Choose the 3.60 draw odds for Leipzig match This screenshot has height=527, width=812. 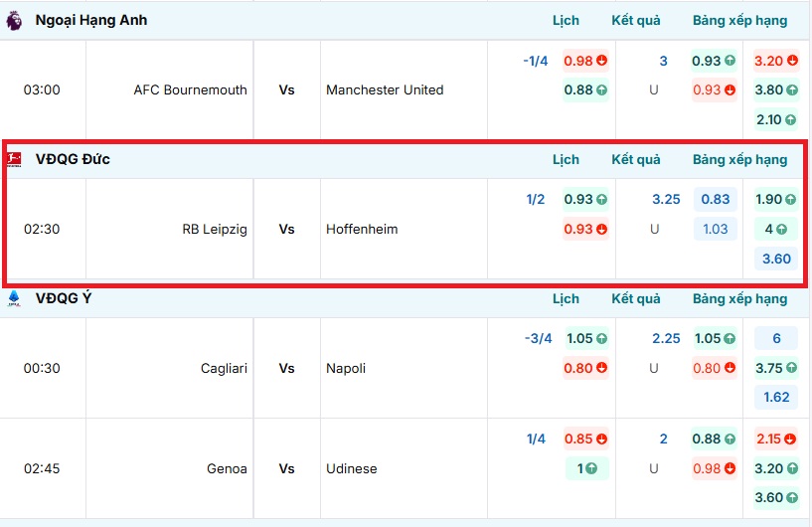[x=776, y=259]
